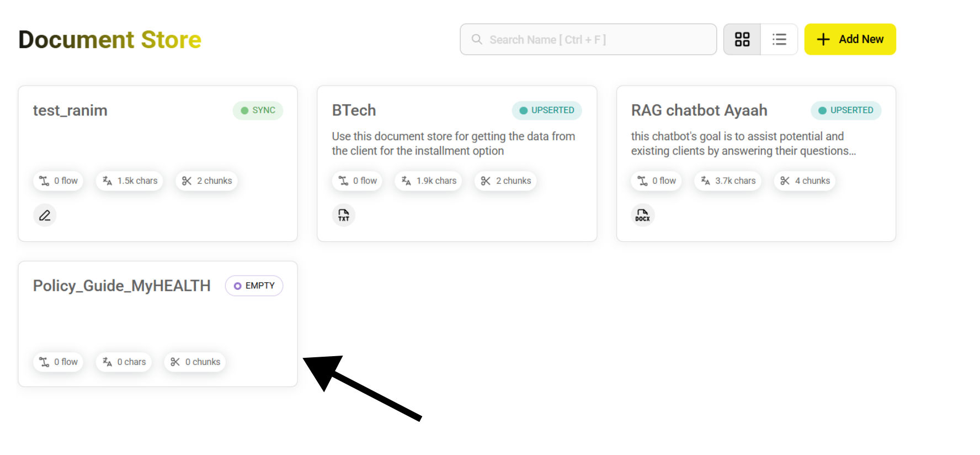Click the scissors chunks icon on BTech card

[x=486, y=181]
